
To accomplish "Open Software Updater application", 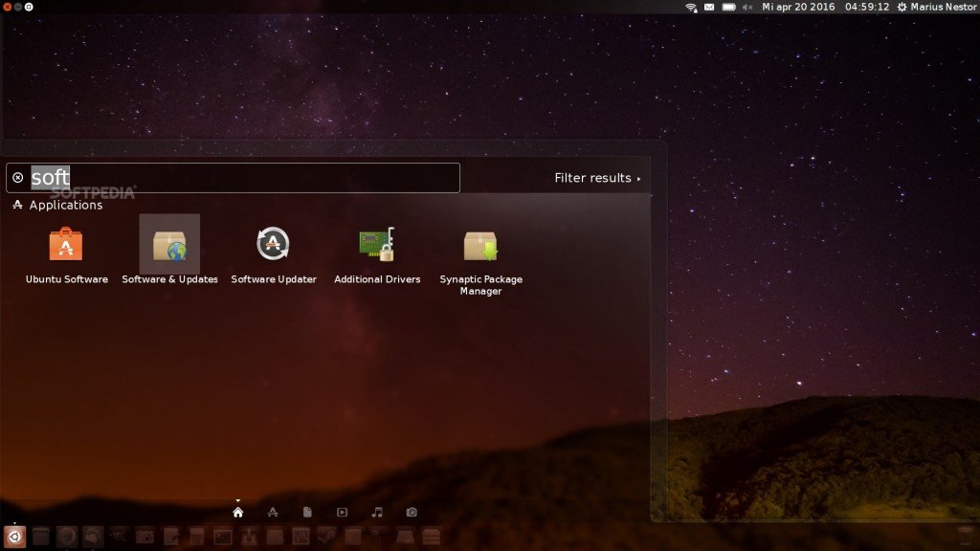I will 273,246.
